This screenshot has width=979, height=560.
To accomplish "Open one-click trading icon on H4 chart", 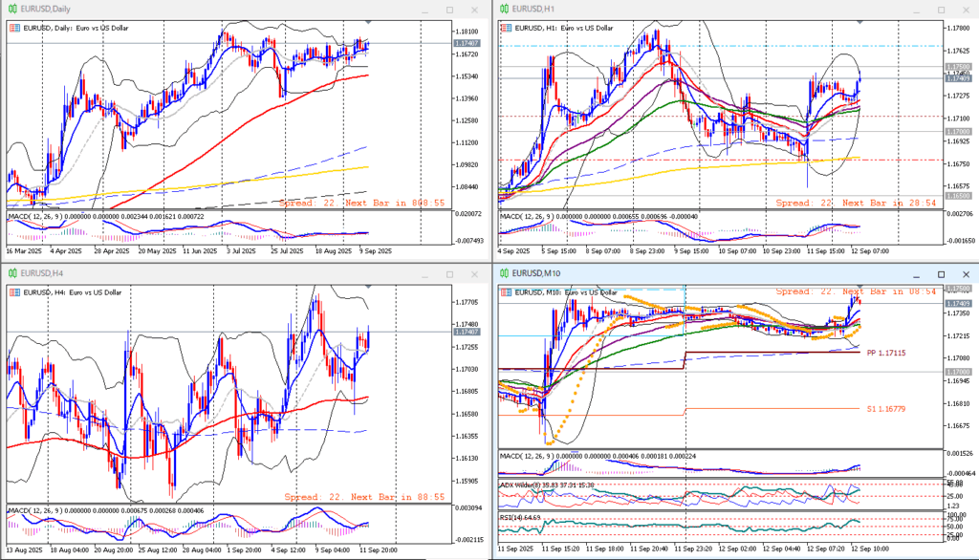I will [x=13, y=292].
